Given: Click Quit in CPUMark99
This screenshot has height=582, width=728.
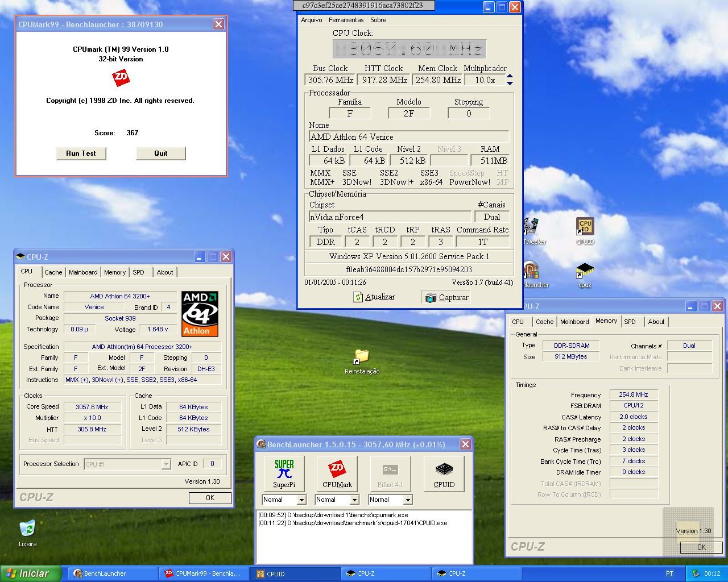Looking at the screenshot, I should click(x=160, y=153).
